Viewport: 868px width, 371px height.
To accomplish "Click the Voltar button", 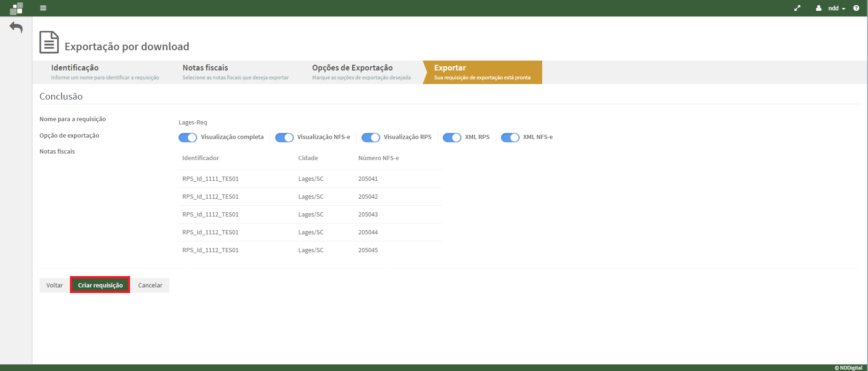I will pyautogui.click(x=54, y=285).
